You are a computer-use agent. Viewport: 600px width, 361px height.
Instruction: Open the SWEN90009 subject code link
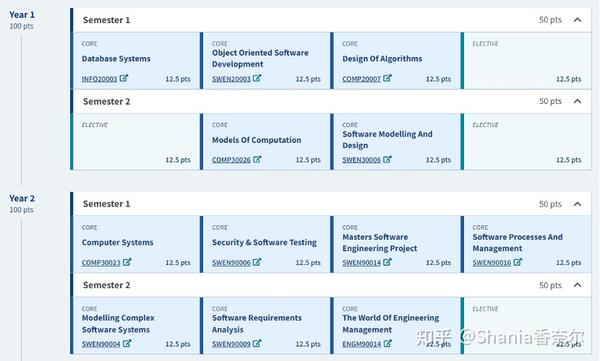(231, 344)
